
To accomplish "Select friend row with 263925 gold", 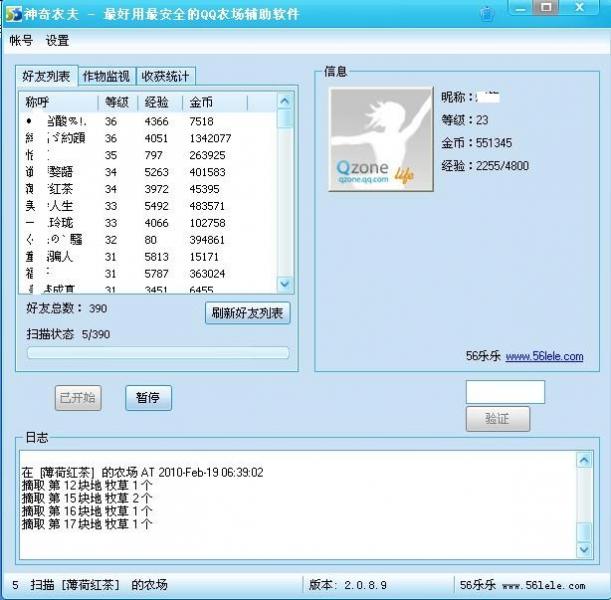I will (x=148, y=155).
